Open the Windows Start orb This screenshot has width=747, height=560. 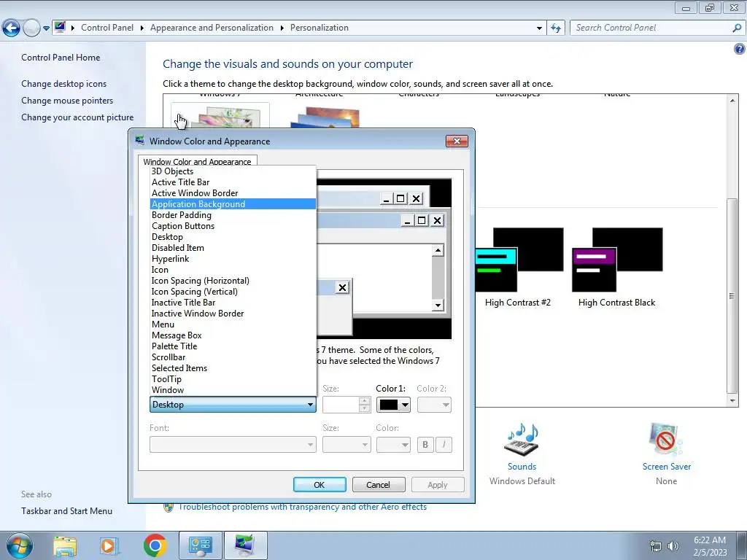pyautogui.click(x=19, y=545)
